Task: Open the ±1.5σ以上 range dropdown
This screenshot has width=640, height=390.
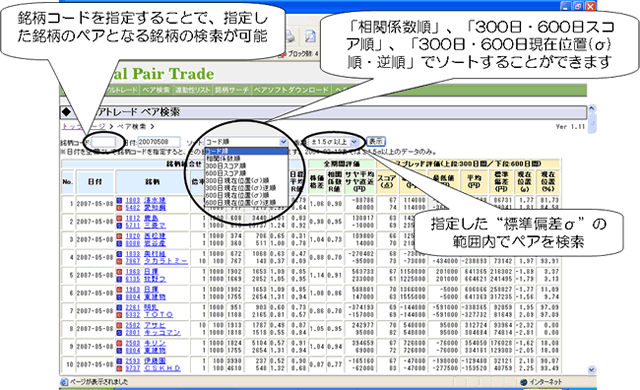Action: [x=334, y=142]
